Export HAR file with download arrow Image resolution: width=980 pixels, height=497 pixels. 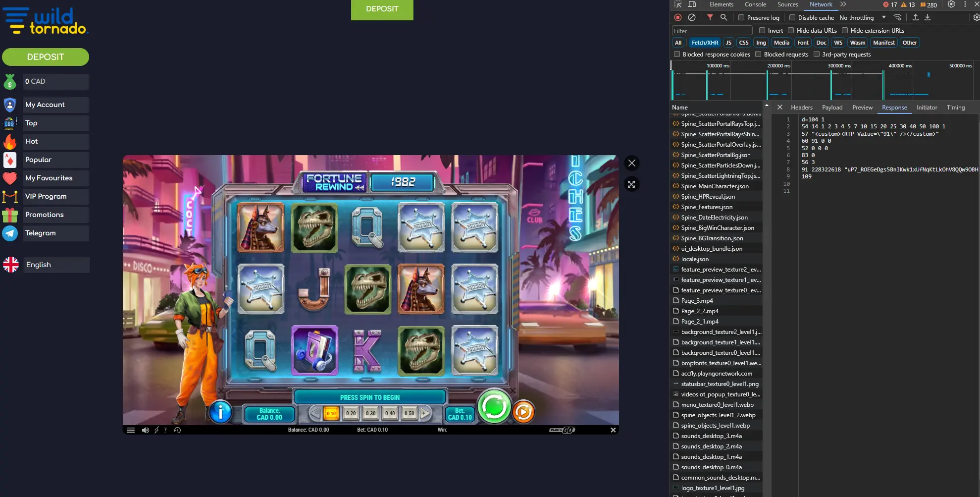point(928,17)
